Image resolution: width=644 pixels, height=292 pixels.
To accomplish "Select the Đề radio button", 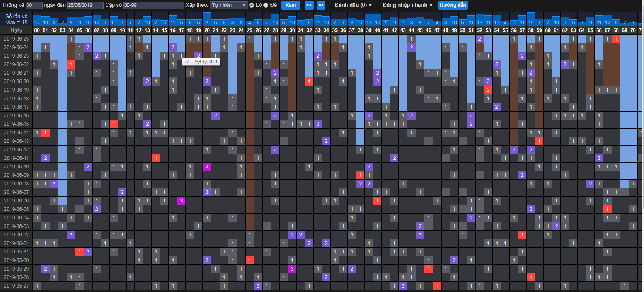I will point(266,5).
